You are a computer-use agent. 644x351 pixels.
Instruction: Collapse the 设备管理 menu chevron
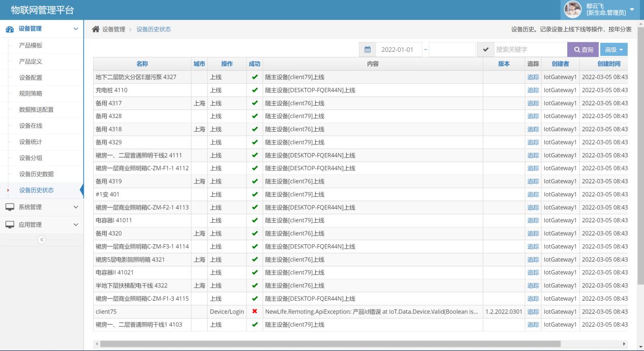[x=76, y=29]
